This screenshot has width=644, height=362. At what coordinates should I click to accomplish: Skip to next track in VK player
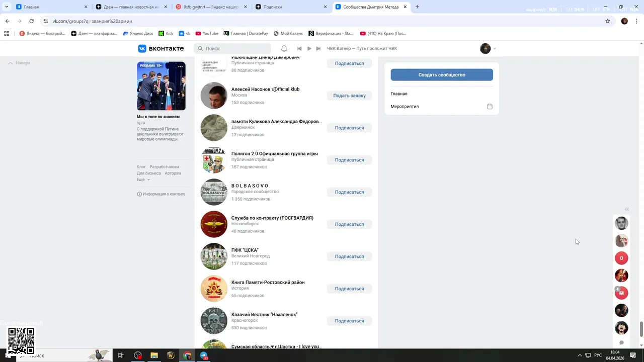tap(318, 49)
